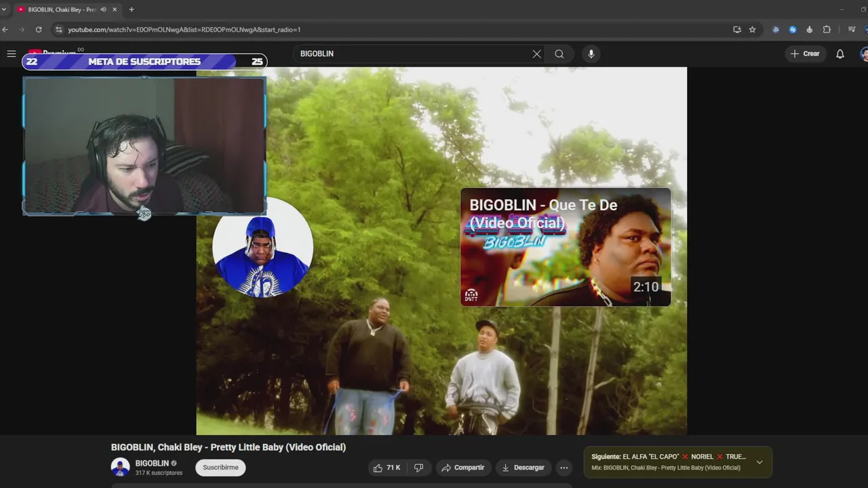Like the video with 71 K thumbs-up
The height and width of the screenshot is (488, 868).
pos(387,468)
